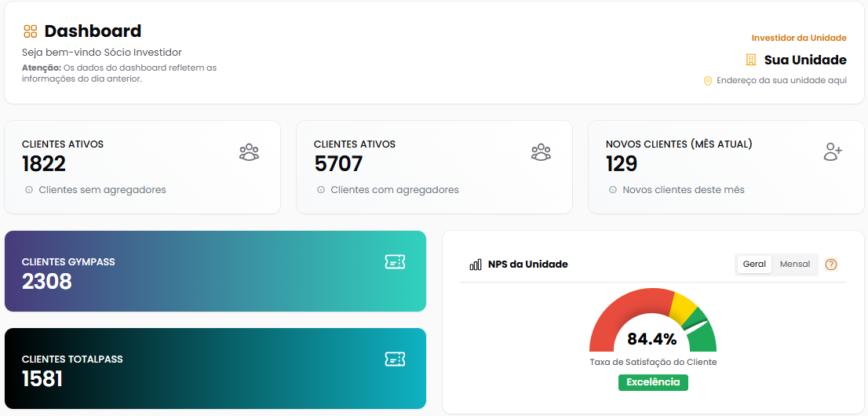Click the NPS da Unidade title

tap(528, 265)
